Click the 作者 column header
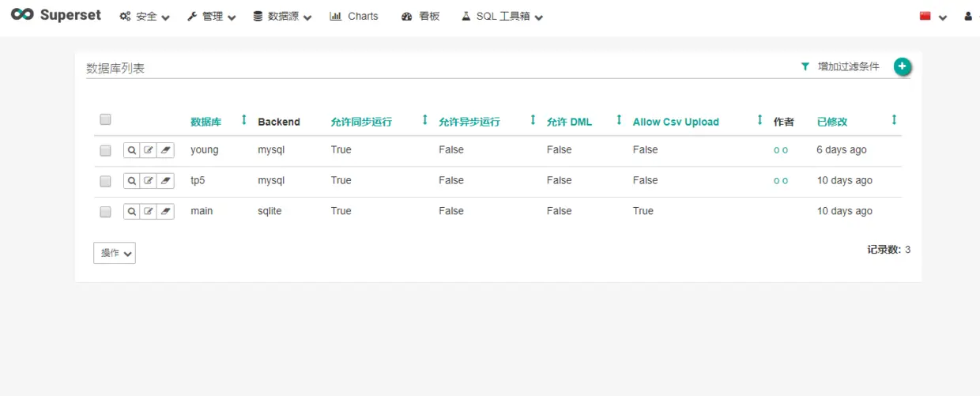980x396 pixels. tap(784, 122)
